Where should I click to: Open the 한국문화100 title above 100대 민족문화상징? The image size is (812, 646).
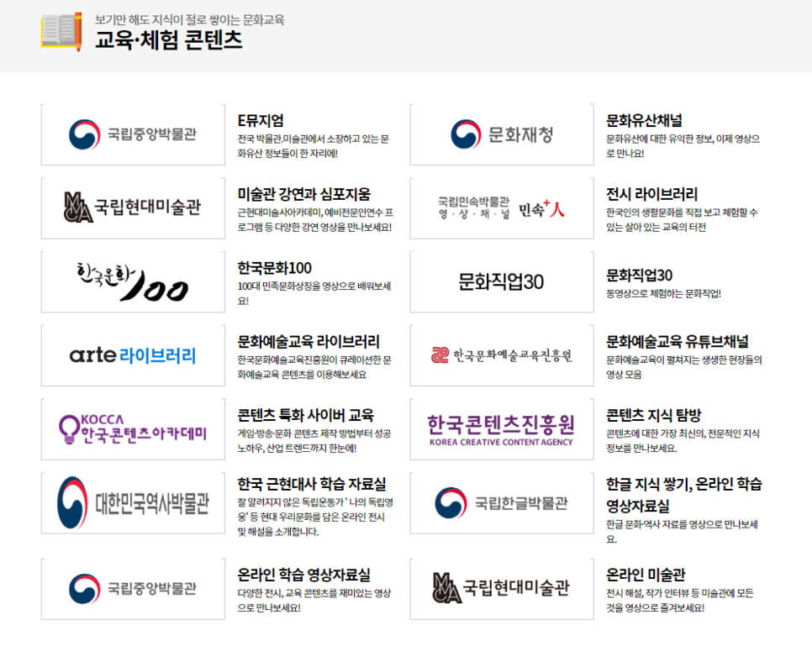[275, 268]
